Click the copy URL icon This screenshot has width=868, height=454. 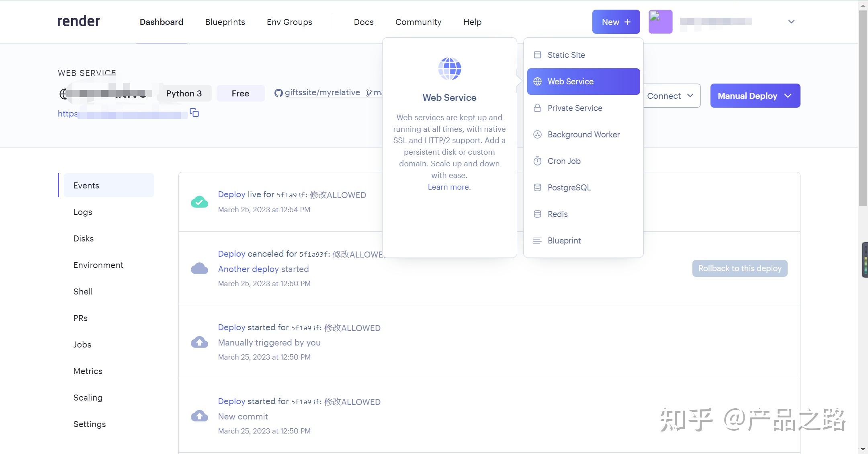pos(194,113)
